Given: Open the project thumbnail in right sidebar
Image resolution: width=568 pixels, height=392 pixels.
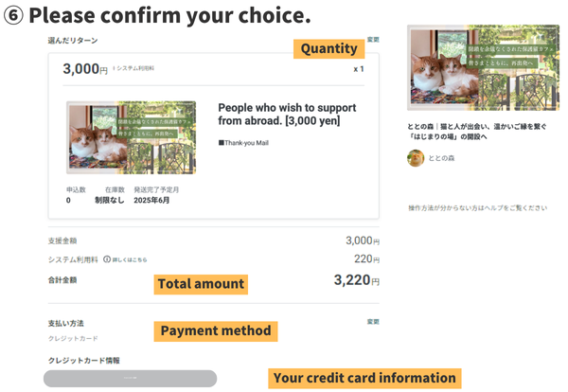Looking at the screenshot, I should coord(470,67).
